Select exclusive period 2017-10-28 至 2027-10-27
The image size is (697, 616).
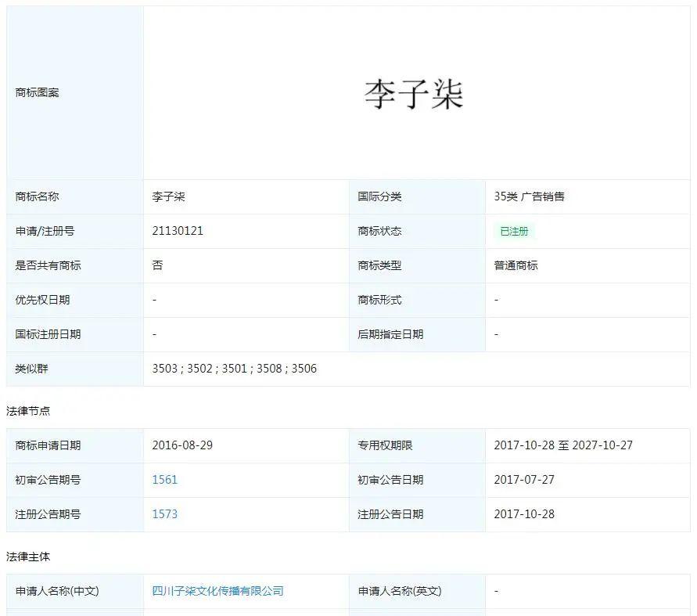click(x=563, y=445)
